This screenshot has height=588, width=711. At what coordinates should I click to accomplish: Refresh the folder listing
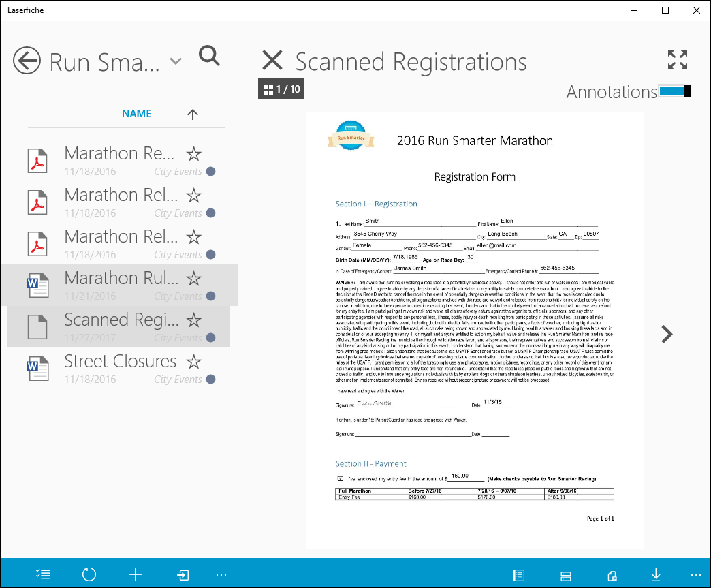89,575
